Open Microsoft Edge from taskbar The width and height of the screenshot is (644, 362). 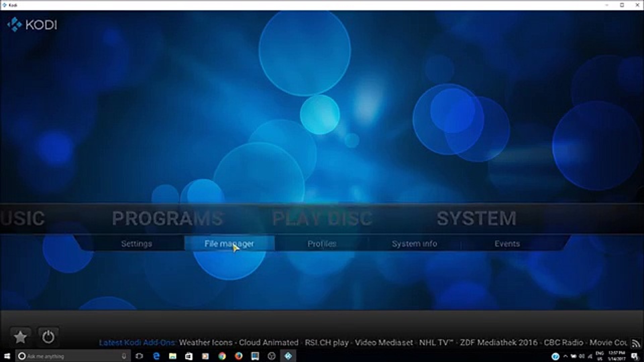(156, 356)
